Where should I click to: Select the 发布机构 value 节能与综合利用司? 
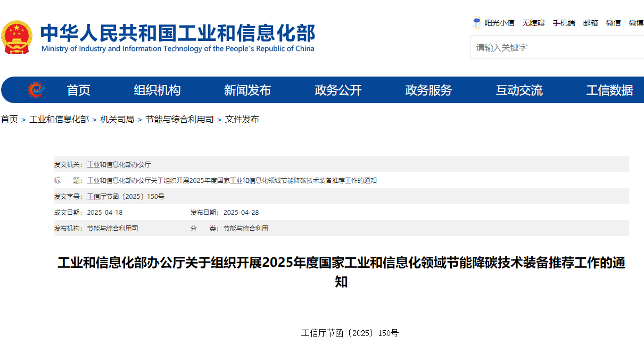pyautogui.click(x=112, y=229)
